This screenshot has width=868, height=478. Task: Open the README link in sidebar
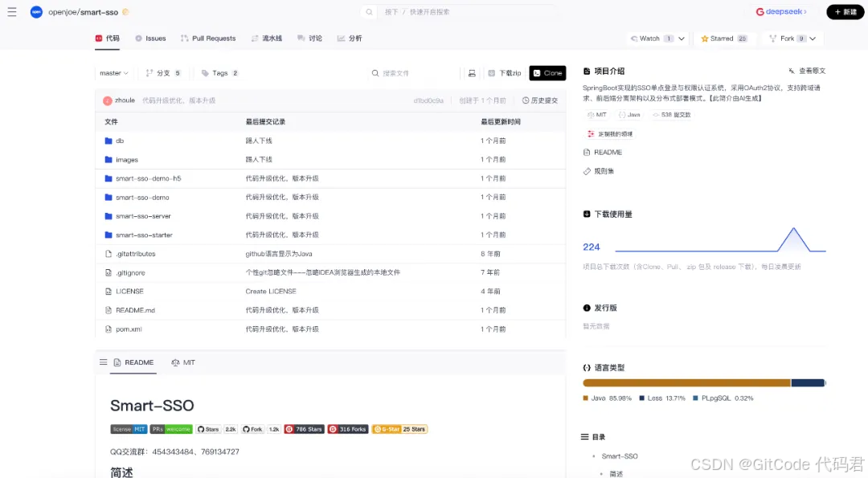(603, 152)
